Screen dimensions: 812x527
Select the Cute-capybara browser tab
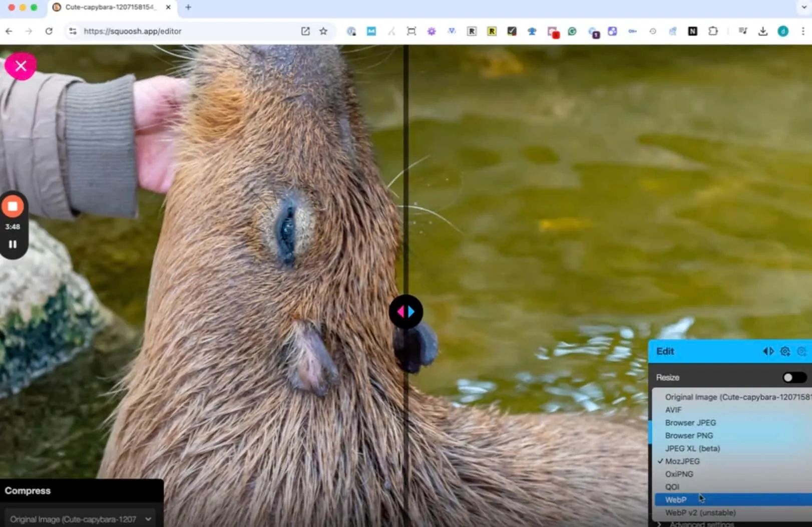click(111, 8)
